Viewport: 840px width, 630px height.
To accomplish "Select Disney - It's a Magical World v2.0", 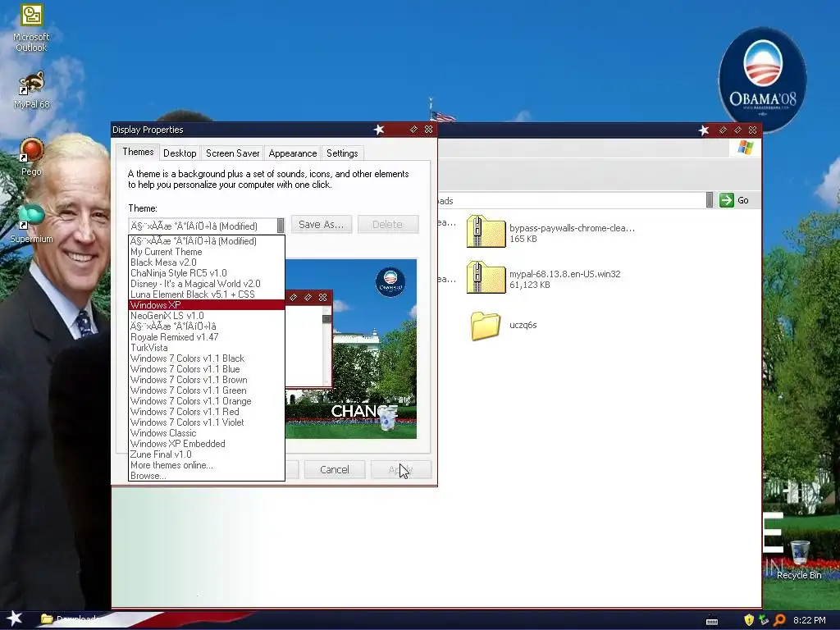I will point(207,284).
